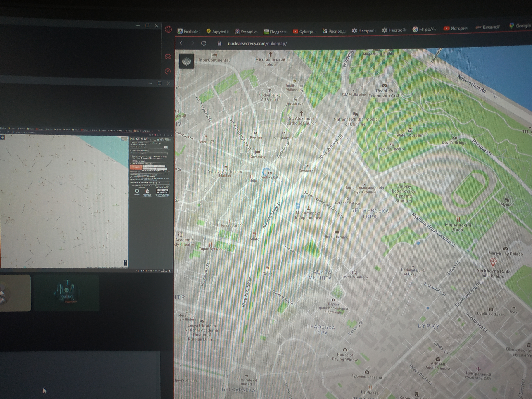Click the Water Museum marker
The image size is (532, 399).
(410, 130)
